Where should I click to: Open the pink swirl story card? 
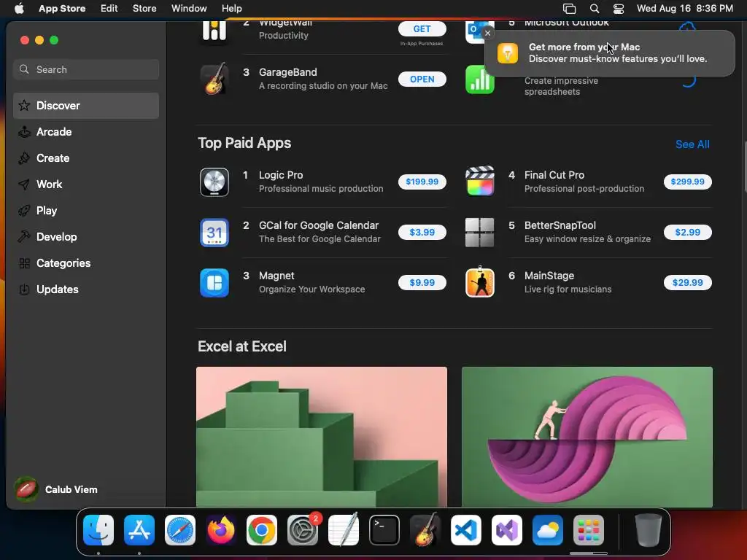[587, 437]
